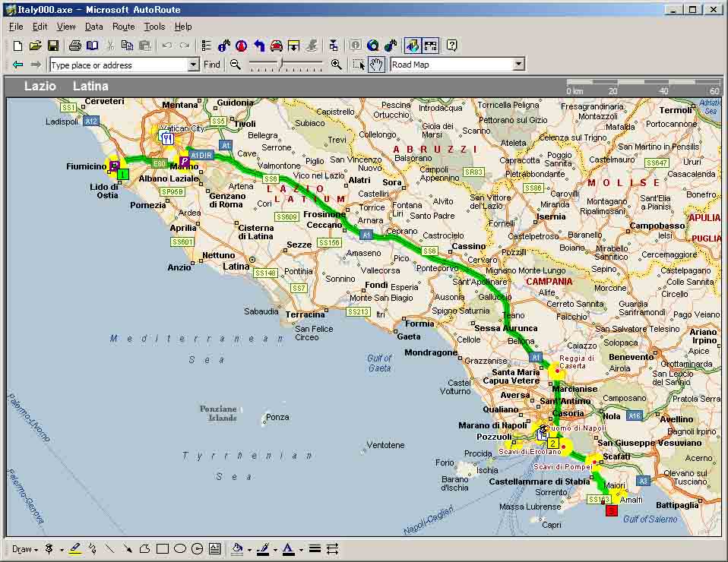728x562 pixels.
Task: Click the binoculars with info find-nearby icon
Action: point(223,46)
